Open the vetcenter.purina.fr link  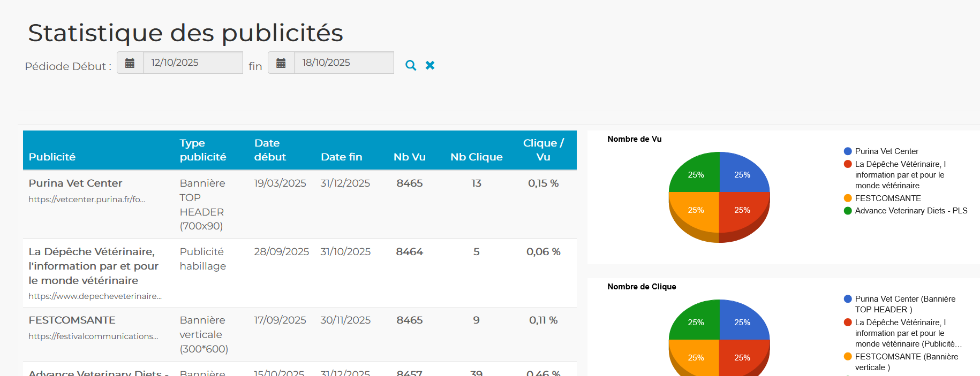[x=87, y=199]
